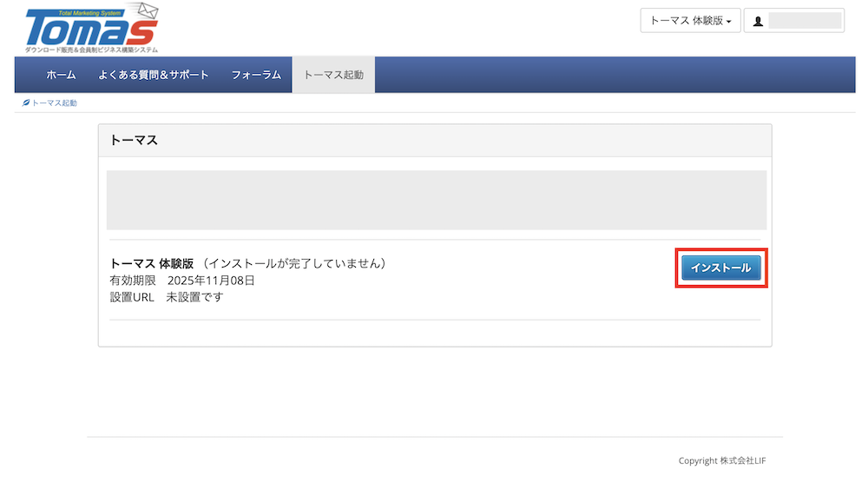Click the Tomas logo

click(x=87, y=30)
